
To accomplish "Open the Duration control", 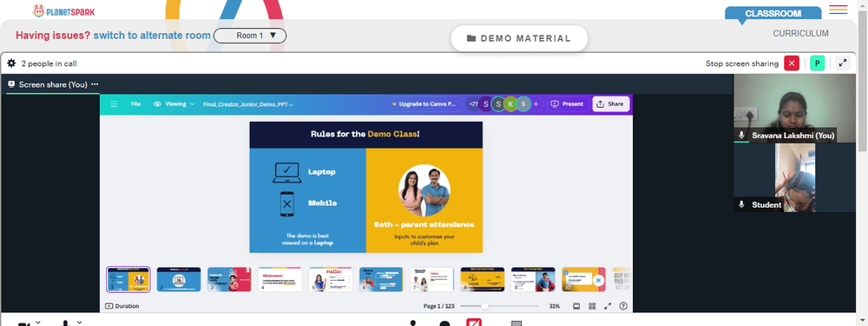I will click(122, 306).
